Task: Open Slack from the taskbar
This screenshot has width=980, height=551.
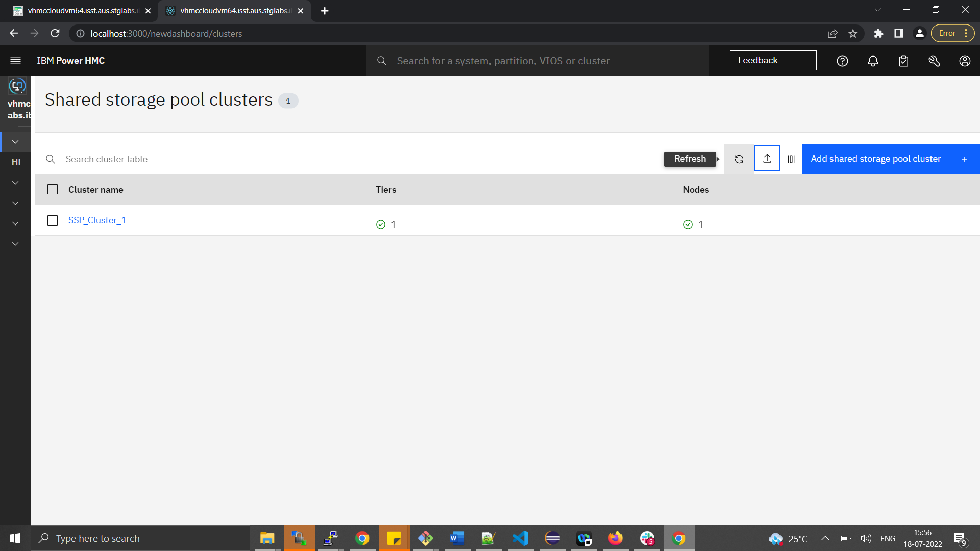Action: click(x=647, y=538)
